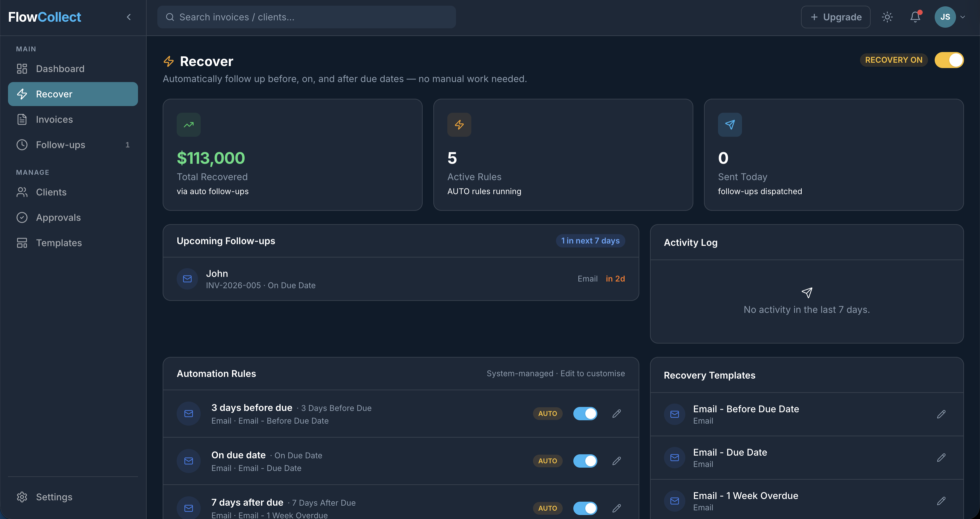
Task: Click the Dashboard grid icon
Action: [x=22, y=68]
